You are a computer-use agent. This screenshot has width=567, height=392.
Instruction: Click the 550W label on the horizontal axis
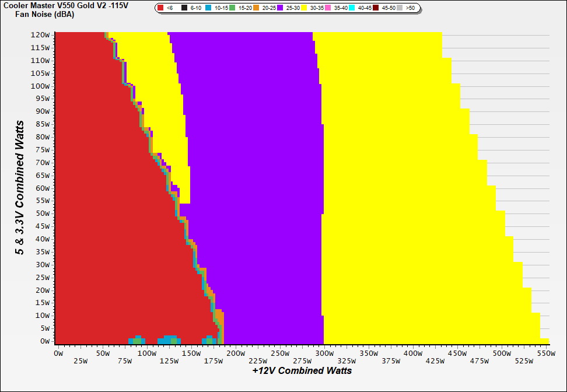tap(545, 353)
